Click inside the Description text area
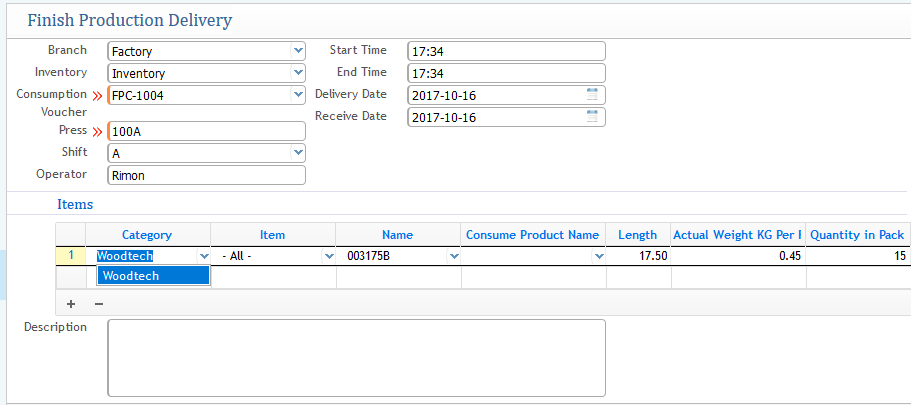This screenshot has height=405, width=911. click(x=355, y=357)
